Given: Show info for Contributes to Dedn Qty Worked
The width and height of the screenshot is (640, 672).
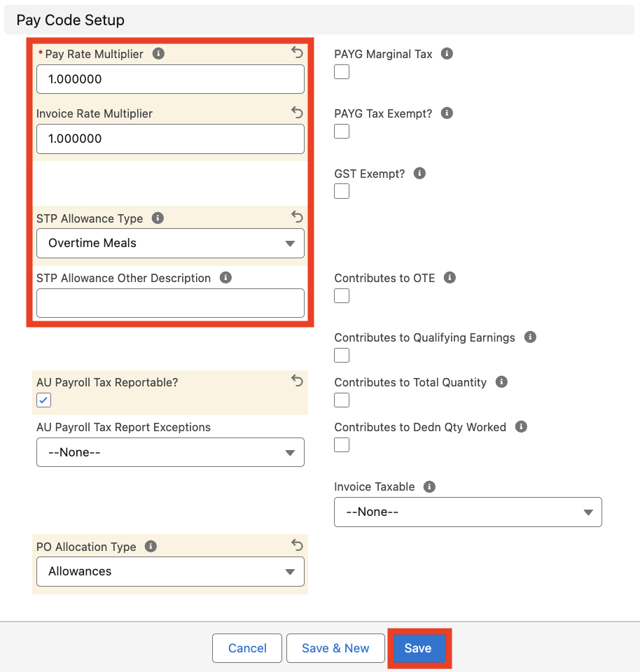Looking at the screenshot, I should click(x=521, y=427).
